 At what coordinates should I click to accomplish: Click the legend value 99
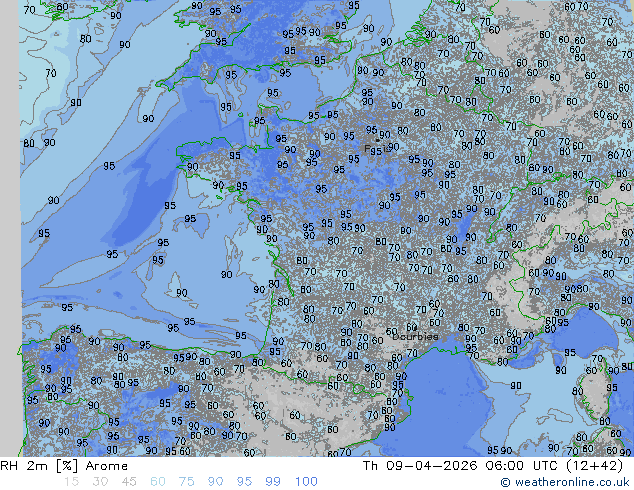click(x=273, y=482)
